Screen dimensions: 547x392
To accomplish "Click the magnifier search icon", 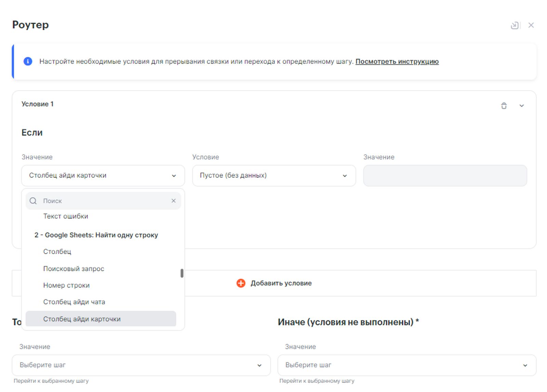I will point(33,201).
